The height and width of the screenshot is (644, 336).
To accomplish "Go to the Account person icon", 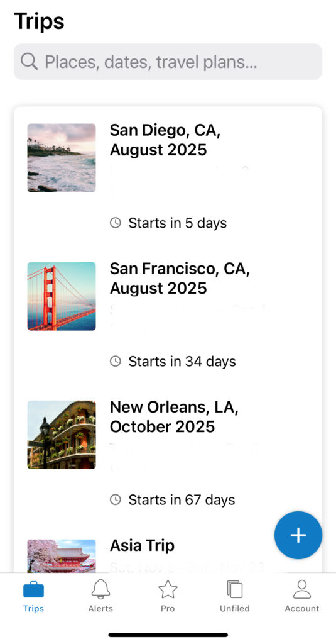I will [302, 589].
